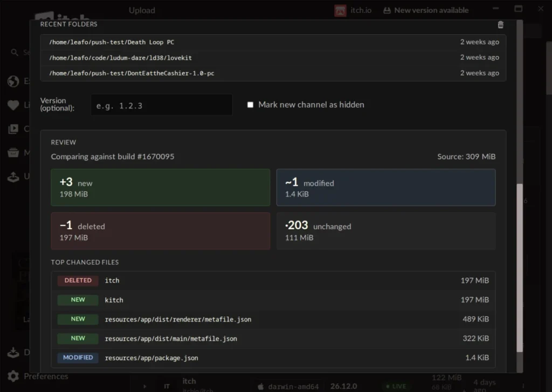The image size is (552, 392).
Task: Click the -1 deleted files card
Action: (x=161, y=231)
